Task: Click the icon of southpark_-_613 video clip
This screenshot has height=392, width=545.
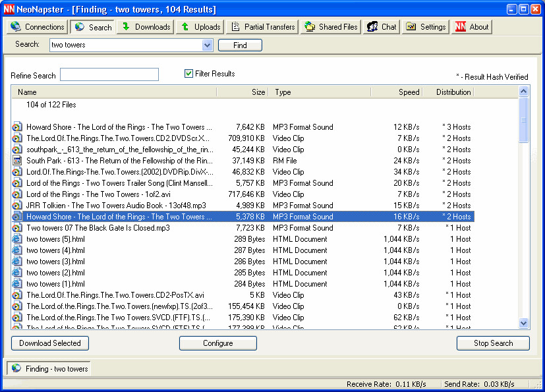Action: point(17,150)
